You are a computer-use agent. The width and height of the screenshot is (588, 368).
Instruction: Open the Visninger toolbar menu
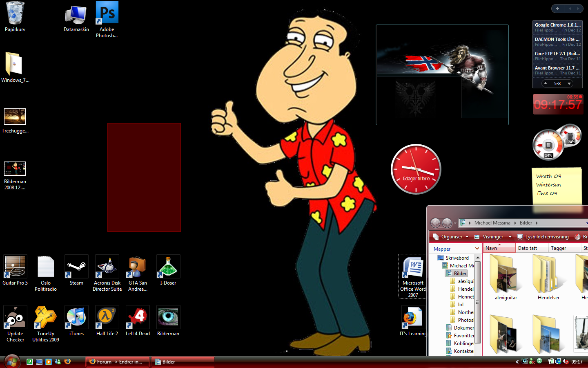[x=493, y=237]
